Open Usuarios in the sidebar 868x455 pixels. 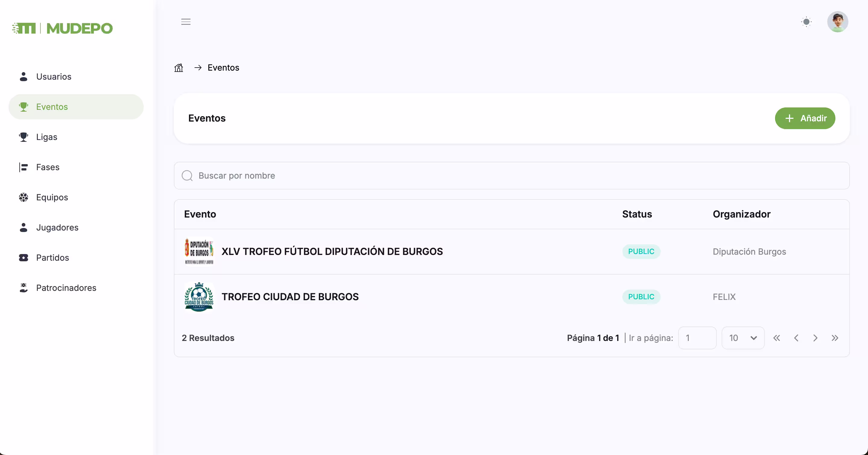54,77
